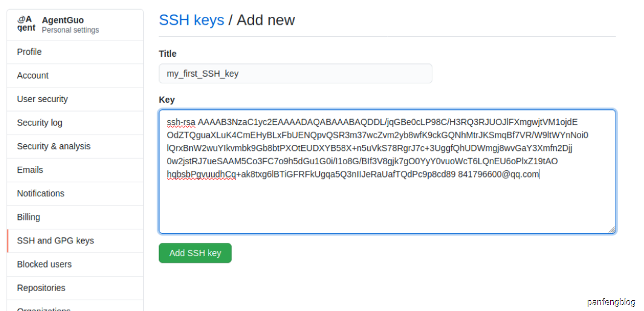Open the Organizations sidebar item

(x=75, y=306)
